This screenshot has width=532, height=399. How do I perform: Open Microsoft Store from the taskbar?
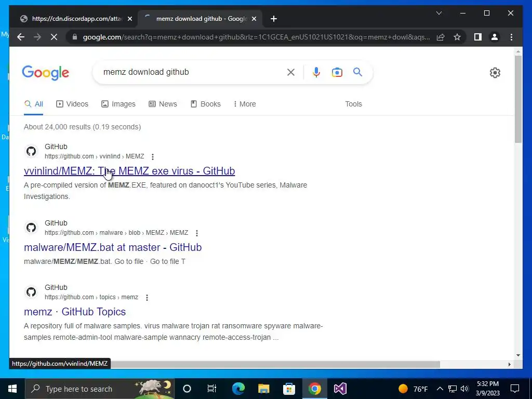(x=289, y=389)
